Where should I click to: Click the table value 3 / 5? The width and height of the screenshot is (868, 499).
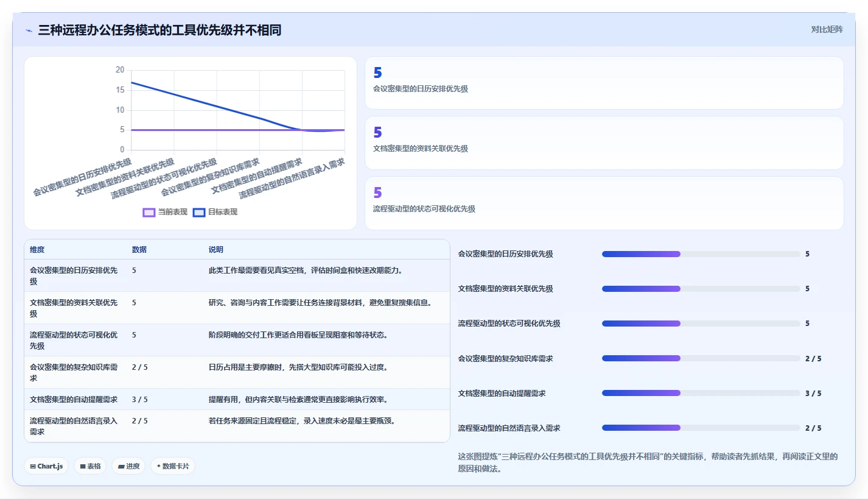140,399
